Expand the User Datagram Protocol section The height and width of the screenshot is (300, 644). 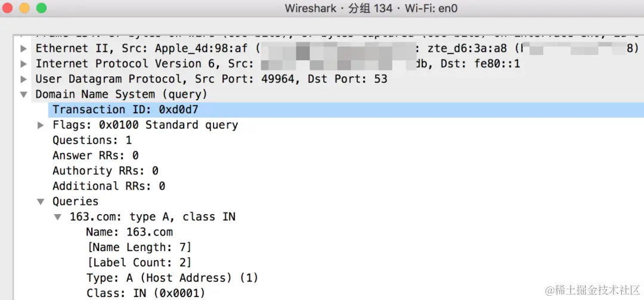coord(24,79)
